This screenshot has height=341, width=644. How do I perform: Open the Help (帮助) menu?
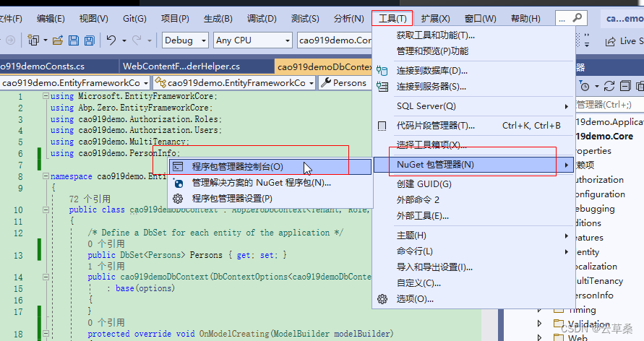click(x=525, y=19)
